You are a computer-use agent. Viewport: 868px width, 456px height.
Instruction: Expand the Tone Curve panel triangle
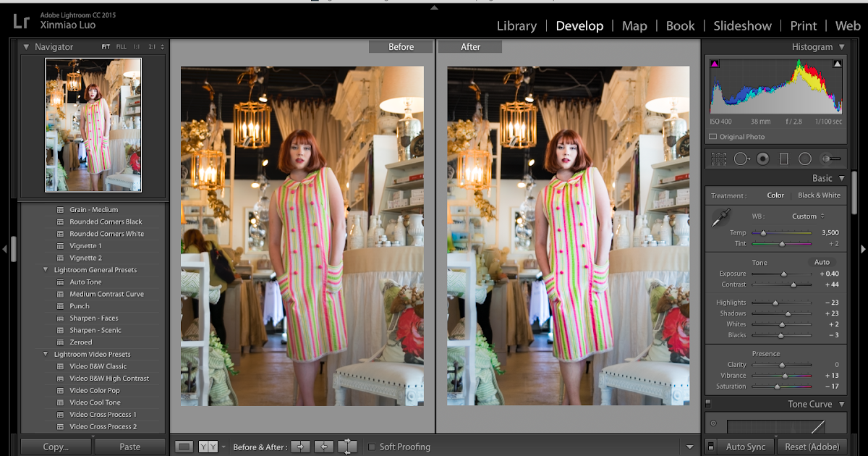841,405
